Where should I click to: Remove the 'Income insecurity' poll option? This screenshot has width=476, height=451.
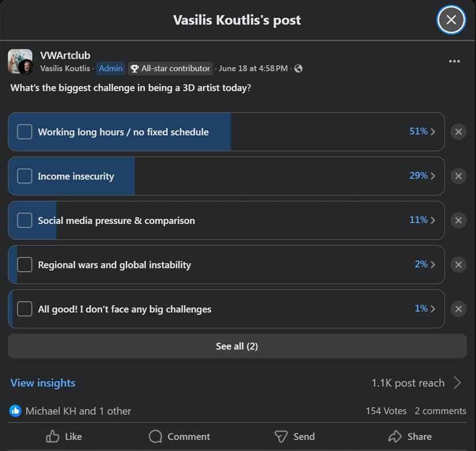[458, 176]
